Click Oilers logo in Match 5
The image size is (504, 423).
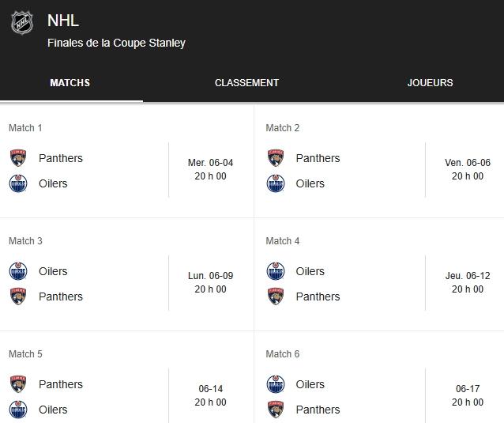[18, 410]
